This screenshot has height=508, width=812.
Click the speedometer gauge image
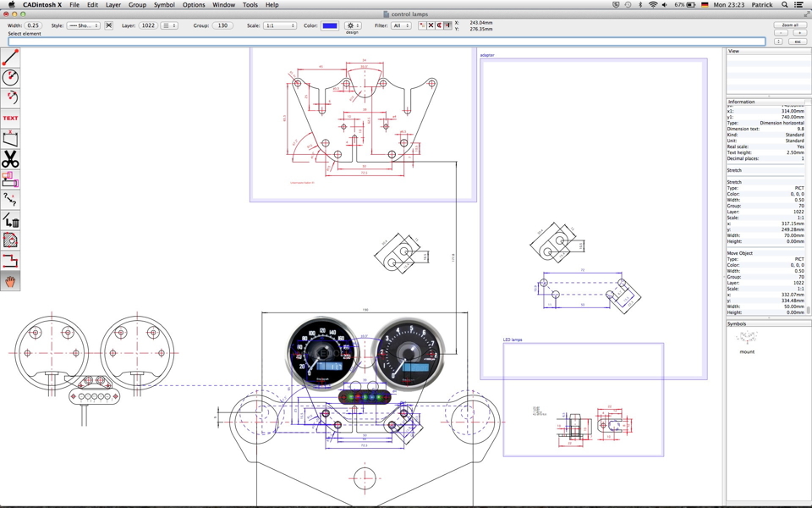tap(321, 353)
